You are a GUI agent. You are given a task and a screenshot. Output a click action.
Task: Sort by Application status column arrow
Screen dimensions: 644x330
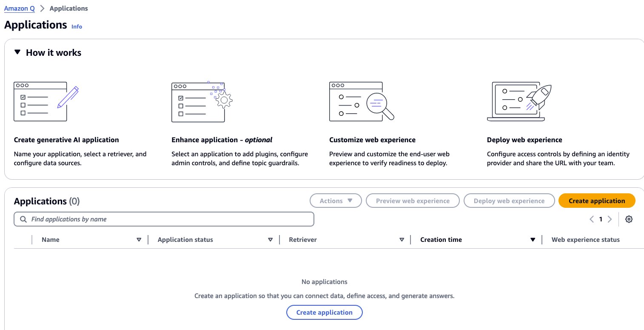point(270,240)
